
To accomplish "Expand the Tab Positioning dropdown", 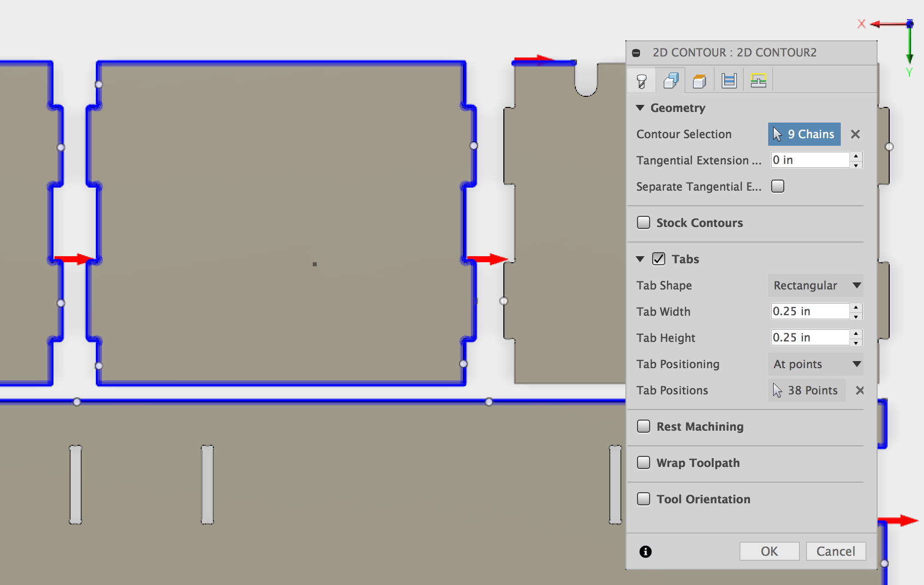I will tap(816, 364).
